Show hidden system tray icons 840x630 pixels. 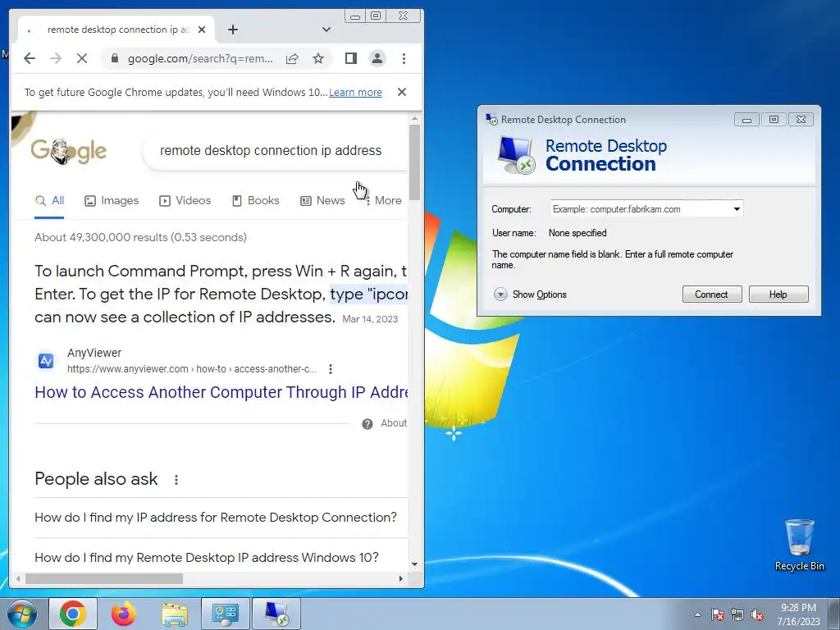(697, 614)
